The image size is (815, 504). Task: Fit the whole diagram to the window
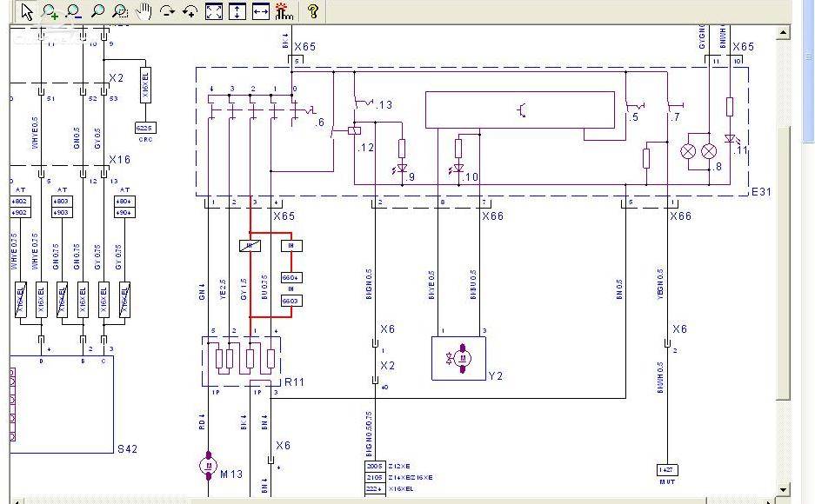tap(214, 11)
